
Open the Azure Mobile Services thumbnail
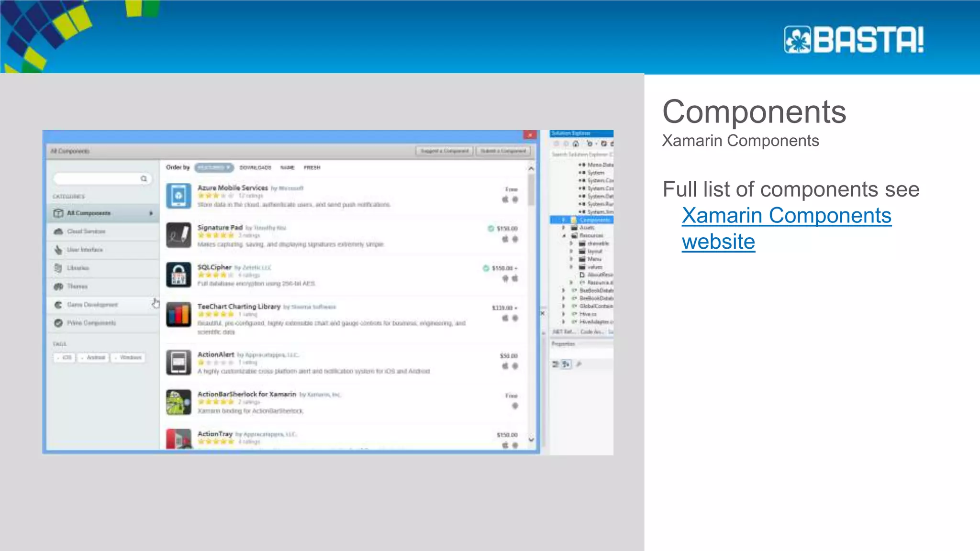pyautogui.click(x=178, y=196)
